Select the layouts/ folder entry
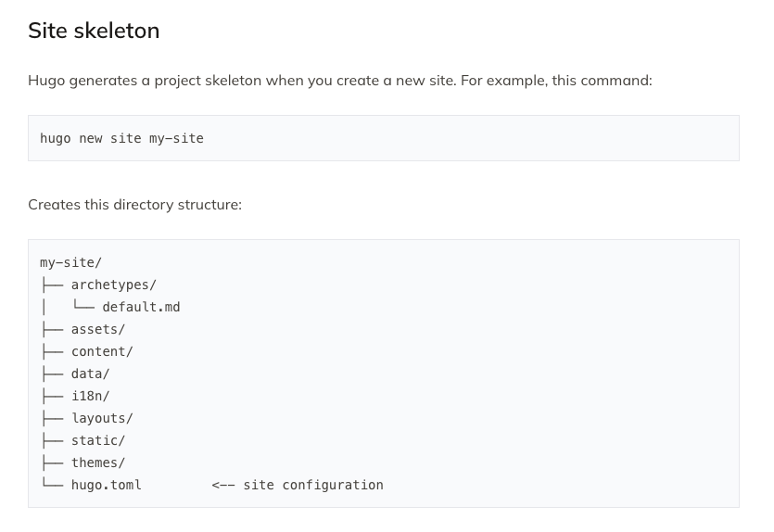Image resolution: width=774 pixels, height=532 pixels. click(x=102, y=418)
